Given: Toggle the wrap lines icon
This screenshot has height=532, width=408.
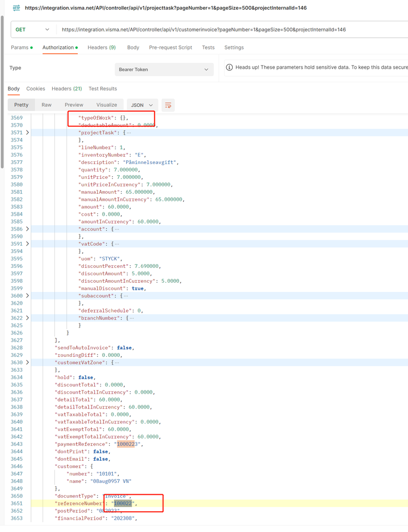Looking at the screenshot, I should [x=168, y=105].
